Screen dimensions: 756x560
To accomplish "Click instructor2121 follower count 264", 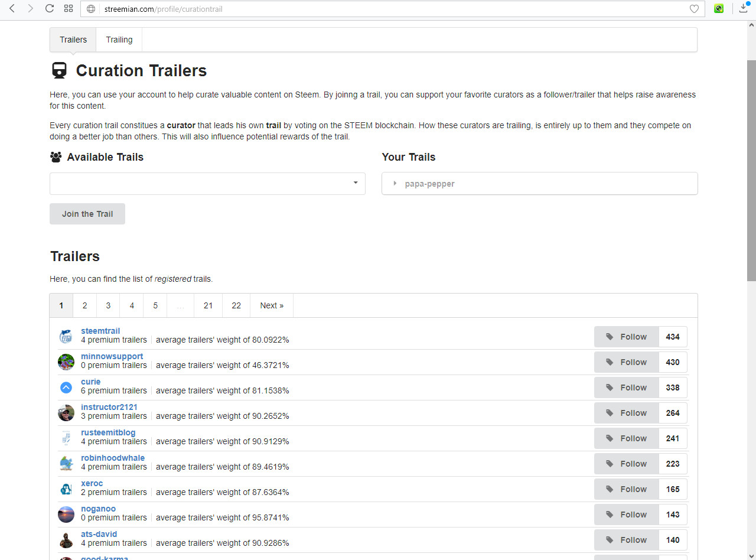I will click(673, 413).
